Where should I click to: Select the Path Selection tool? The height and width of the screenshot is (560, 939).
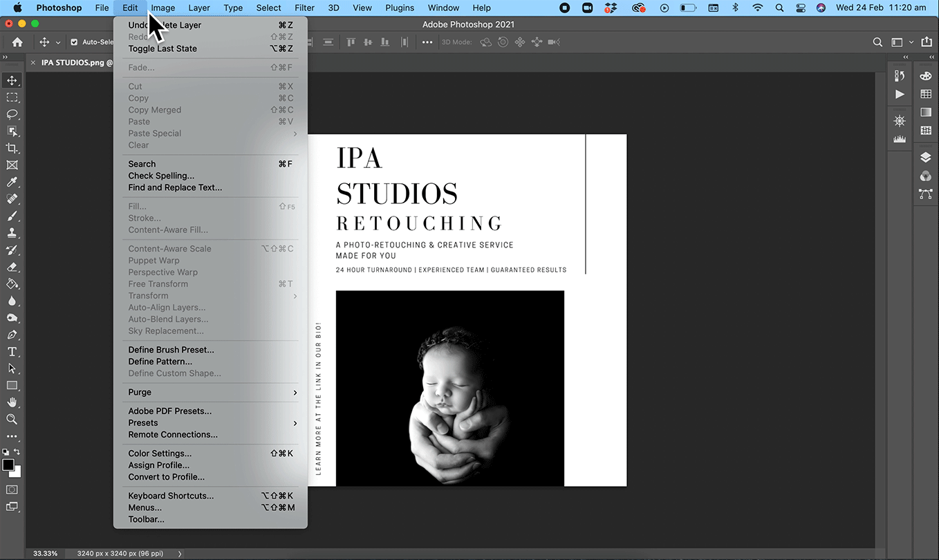[x=12, y=368]
